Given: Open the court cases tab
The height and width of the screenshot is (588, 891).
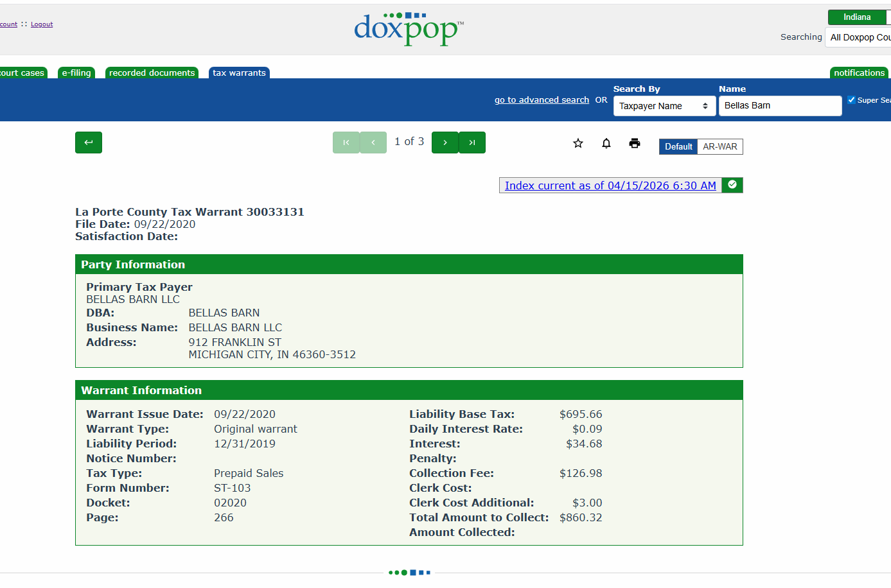Looking at the screenshot, I should click(x=22, y=73).
